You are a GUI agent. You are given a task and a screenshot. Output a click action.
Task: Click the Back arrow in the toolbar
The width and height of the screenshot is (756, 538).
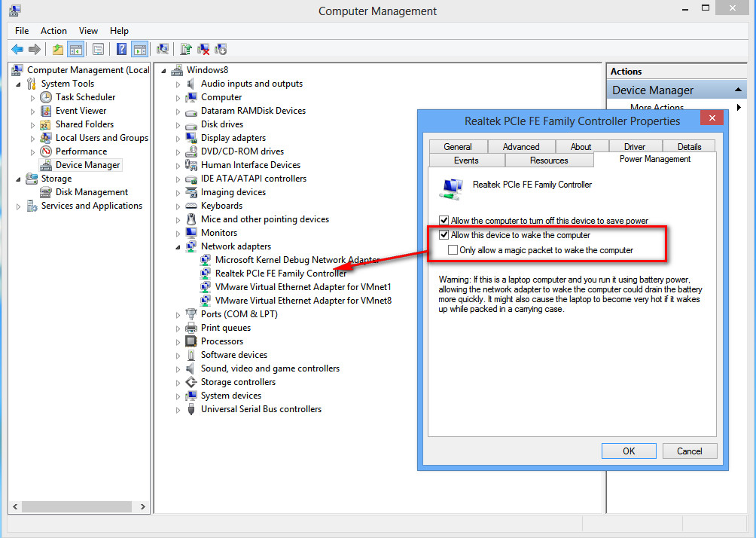tap(17, 49)
